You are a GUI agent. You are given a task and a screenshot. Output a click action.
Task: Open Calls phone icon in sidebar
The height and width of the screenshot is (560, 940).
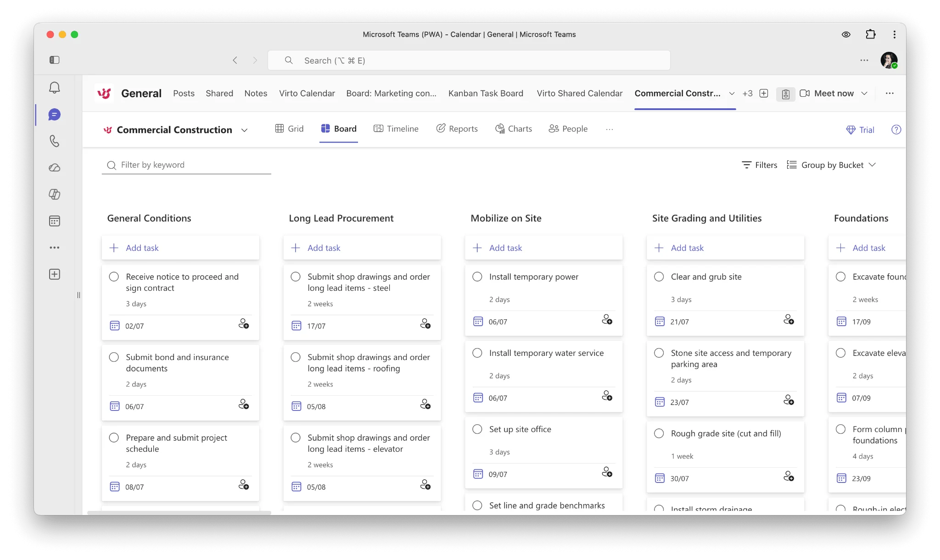(54, 141)
